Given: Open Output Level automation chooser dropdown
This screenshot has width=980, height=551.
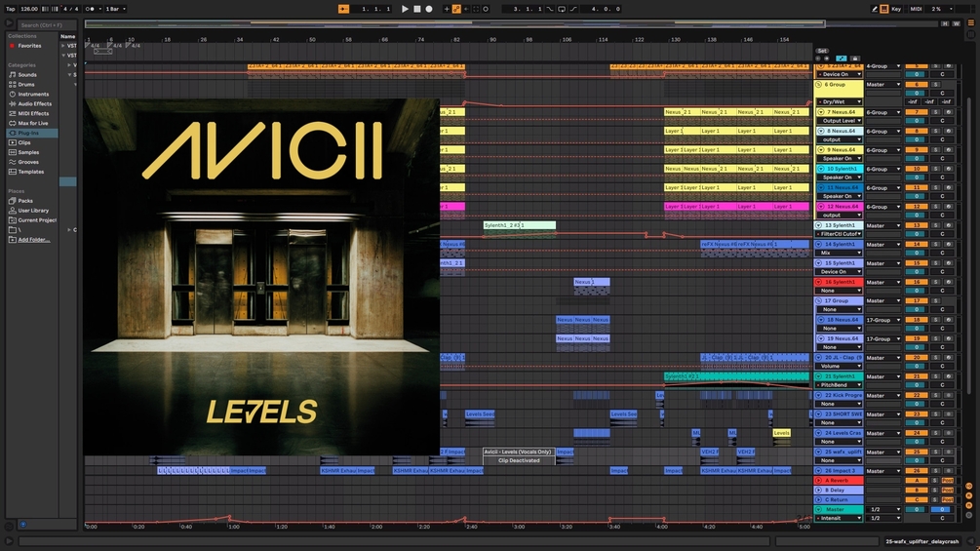Looking at the screenshot, I should 842,121.
